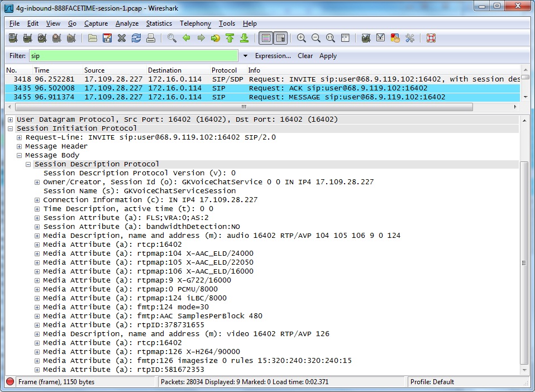Open capture options toolbar icon
The height and width of the screenshot is (392, 535).
coord(27,38)
